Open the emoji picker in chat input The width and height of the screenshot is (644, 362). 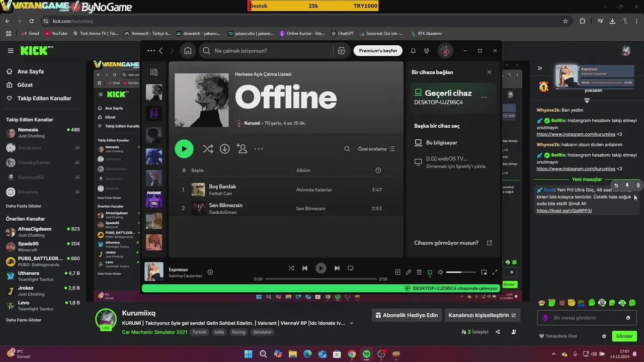tap(628, 318)
